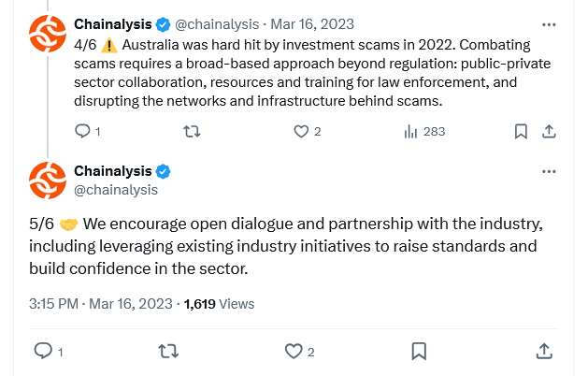This screenshot has height=376, width=588.
Task: Share the 4/6 tweet via upload icon
Action: 549,131
